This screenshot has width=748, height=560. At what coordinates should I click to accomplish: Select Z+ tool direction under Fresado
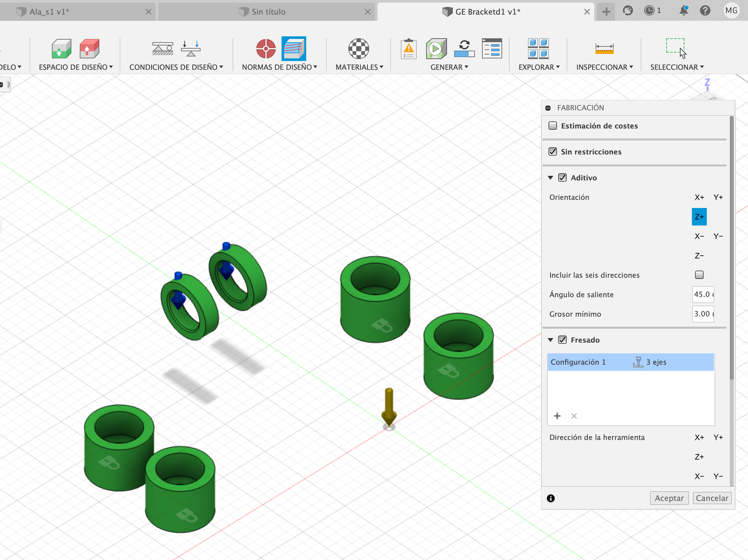(x=699, y=457)
